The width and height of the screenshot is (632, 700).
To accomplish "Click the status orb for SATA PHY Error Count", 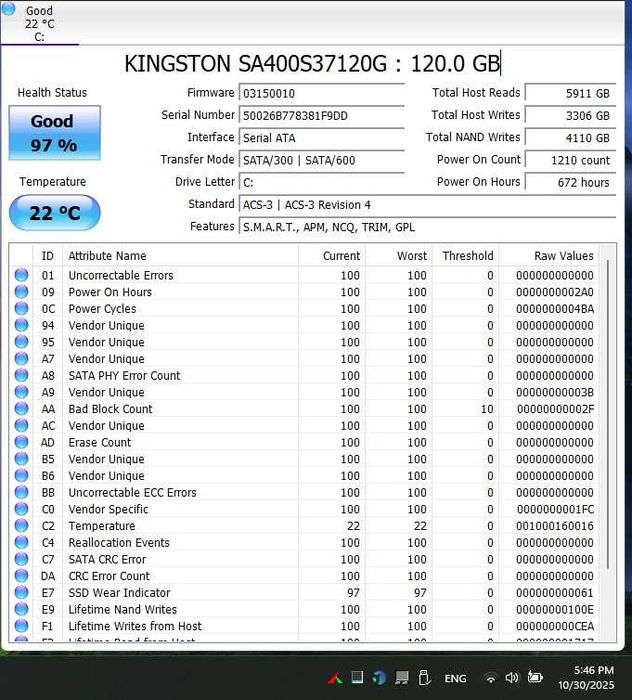I will click(x=21, y=375).
